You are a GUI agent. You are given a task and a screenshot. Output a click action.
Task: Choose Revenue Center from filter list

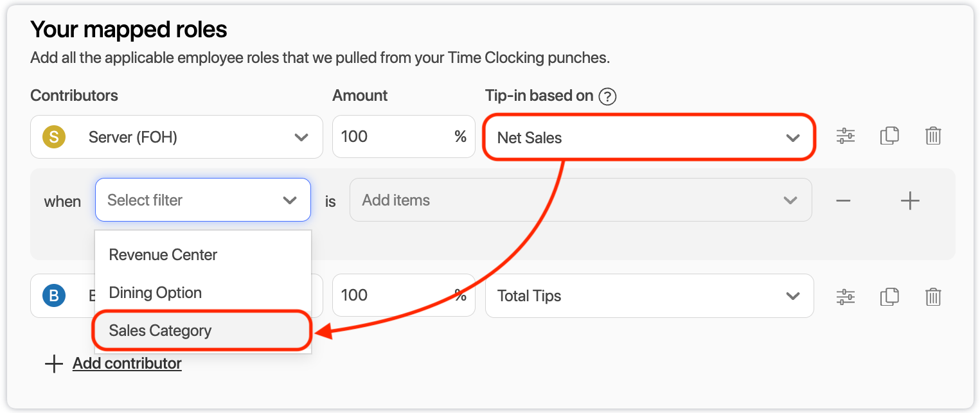click(163, 255)
